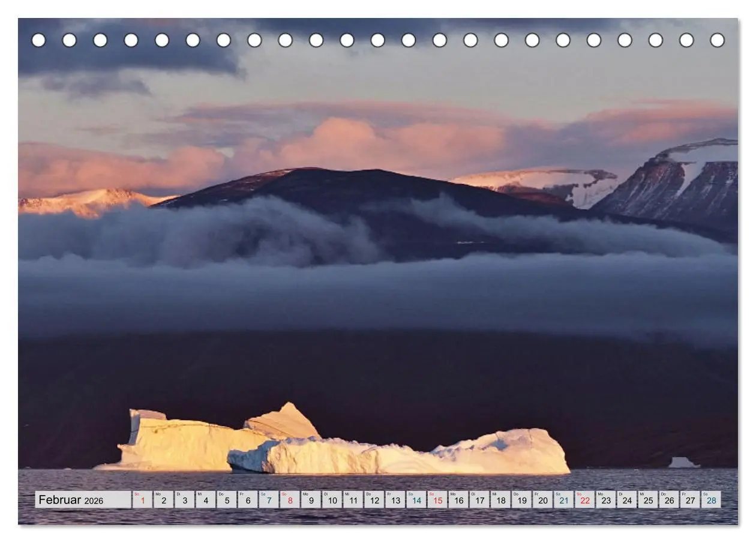Screen dimensions: 756x543
Task: Click the Februar 2026 month label
Action: click(x=71, y=500)
